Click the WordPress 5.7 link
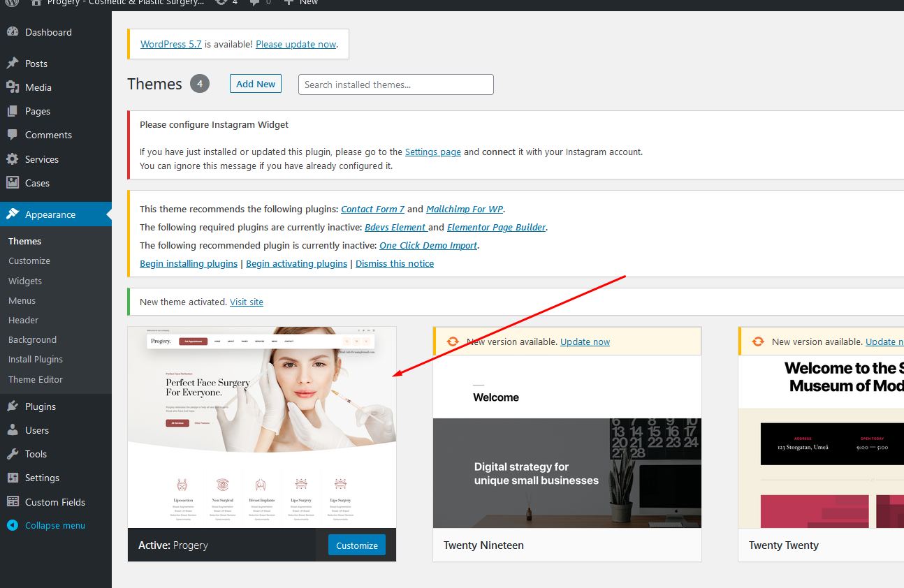 tap(171, 44)
